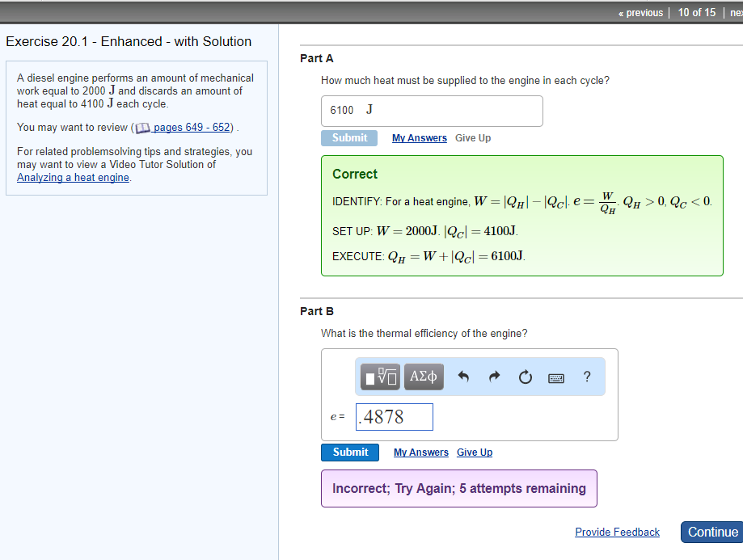Give Up on Part B
This screenshot has height=560, width=743.
474,452
